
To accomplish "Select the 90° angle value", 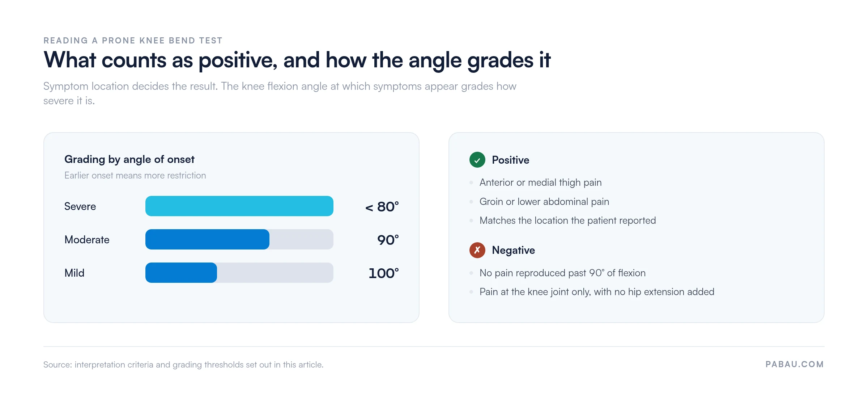I will (x=388, y=240).
